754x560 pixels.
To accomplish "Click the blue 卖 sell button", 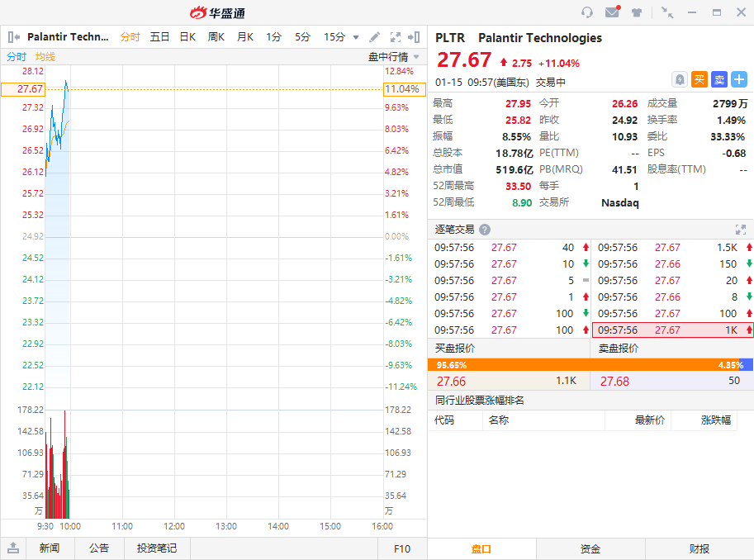I will (x=719, y=79).
